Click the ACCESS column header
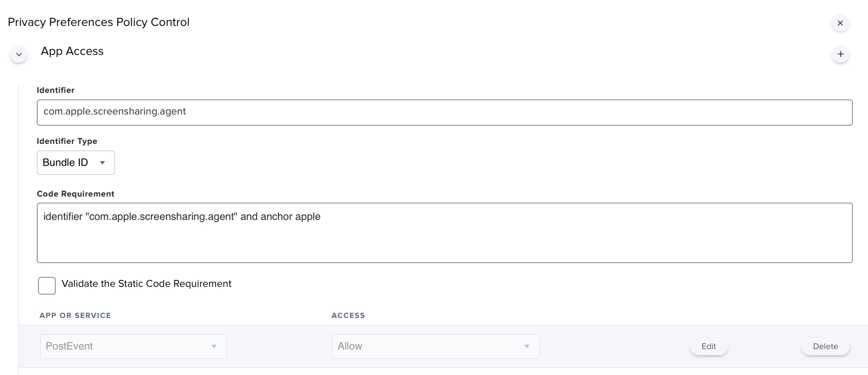868x375 pixels. 348,315
